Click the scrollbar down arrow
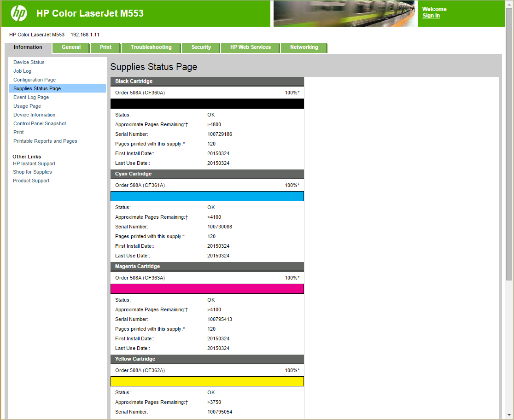 pos(509,415)
